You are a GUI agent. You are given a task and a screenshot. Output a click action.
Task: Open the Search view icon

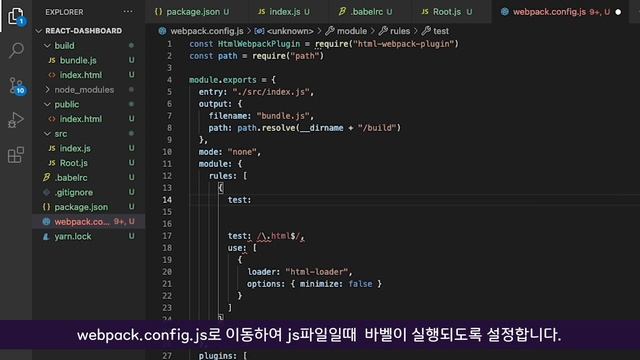(16, 50)
